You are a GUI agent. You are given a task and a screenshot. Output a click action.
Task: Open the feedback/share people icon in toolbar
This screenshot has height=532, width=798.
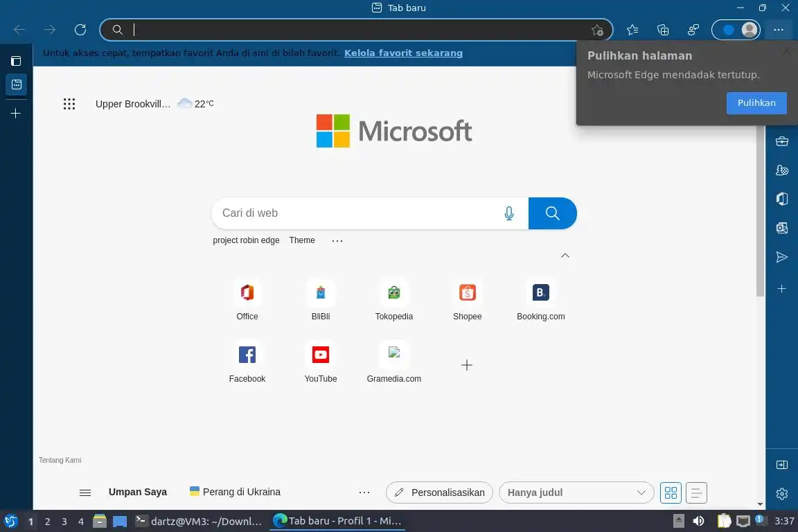693,30
